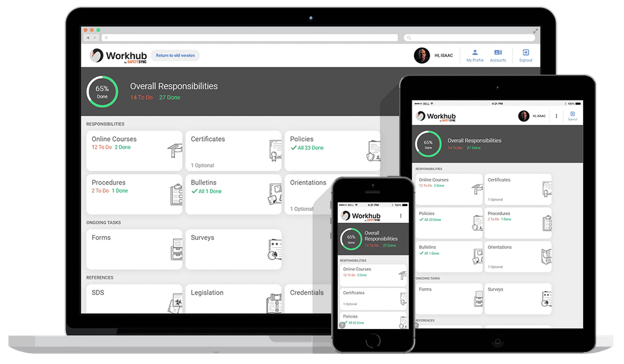Select the Certificates scroll icon
Image resolution: width=624 pixels, height=364 pixels.
(x=272, y=150)
